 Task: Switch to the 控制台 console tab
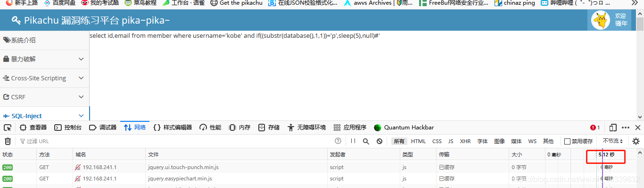click(x=68, y=128)
